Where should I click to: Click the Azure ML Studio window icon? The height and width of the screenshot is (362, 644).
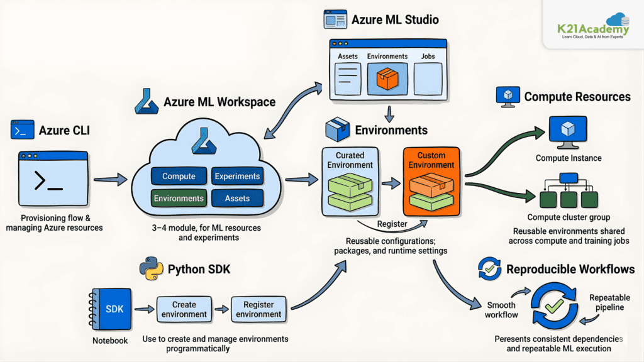[335, 19]
